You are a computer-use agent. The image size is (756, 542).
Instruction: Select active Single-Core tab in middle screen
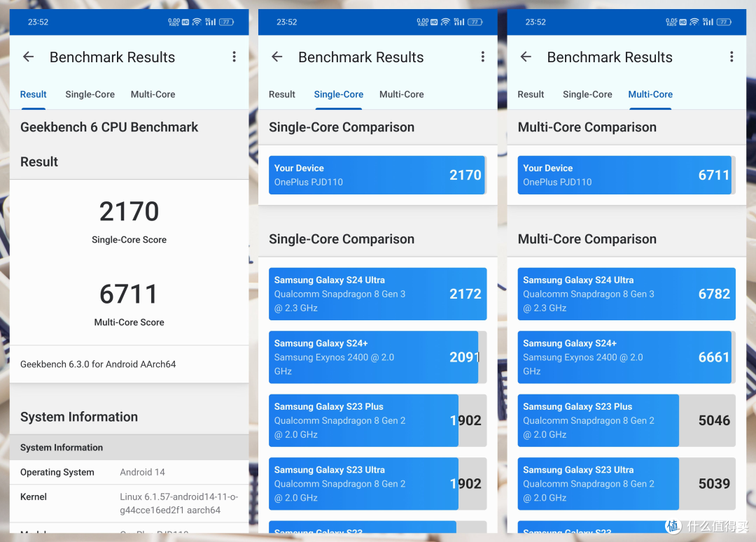point(339,94)
